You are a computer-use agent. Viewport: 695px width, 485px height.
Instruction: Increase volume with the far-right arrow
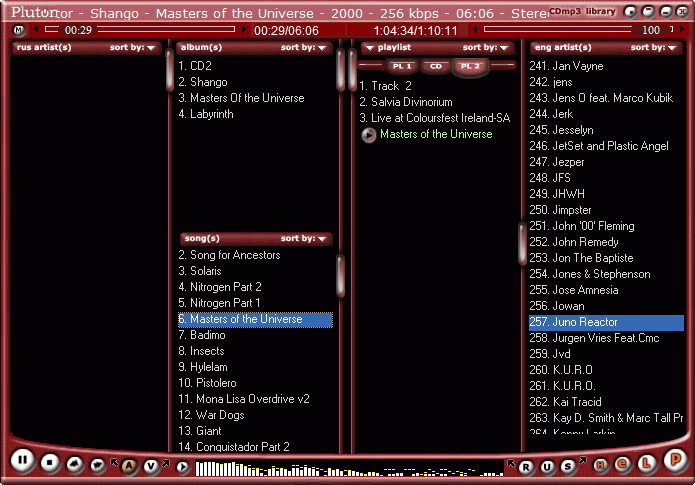682,30
